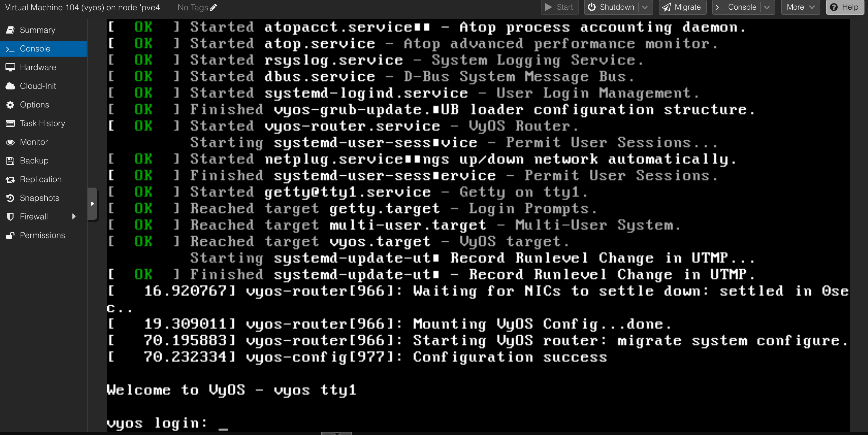Open the Summary panel via its book icon
The height and width of the screenshot is (435, 868).
[x=10, y=30]
